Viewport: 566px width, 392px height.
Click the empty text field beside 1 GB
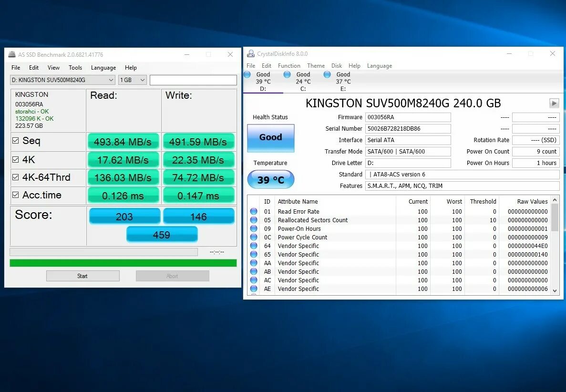(x=193, y=80)
